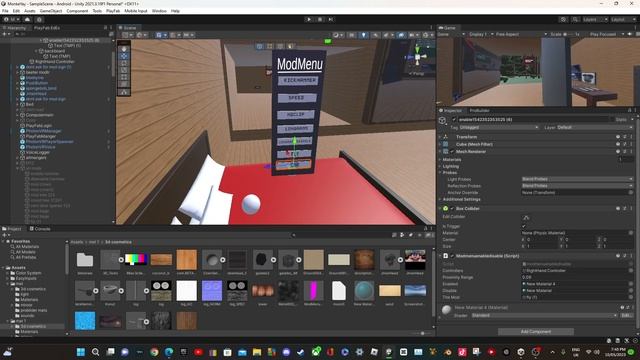Expand Additional Settings section
The width and height of the screenshot is (640, 360).
tap(440, 199)
